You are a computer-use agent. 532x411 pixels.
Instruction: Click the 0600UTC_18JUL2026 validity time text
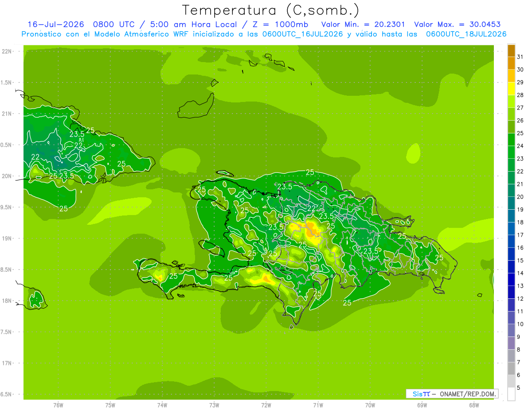coord(466,34)
